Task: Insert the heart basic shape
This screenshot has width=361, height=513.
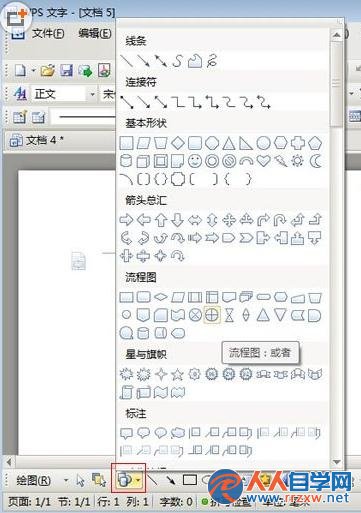Action: pos(263,161)
